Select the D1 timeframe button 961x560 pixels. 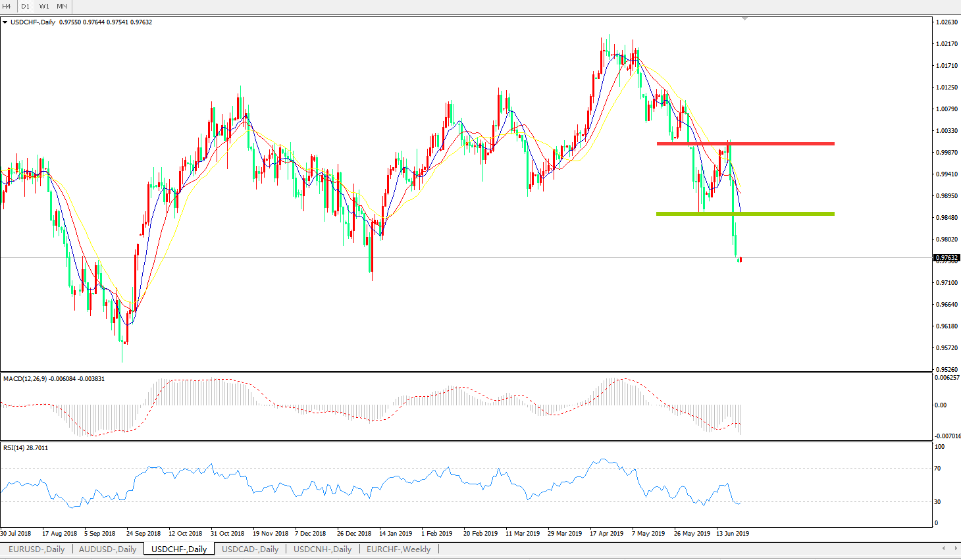point(25,6)
